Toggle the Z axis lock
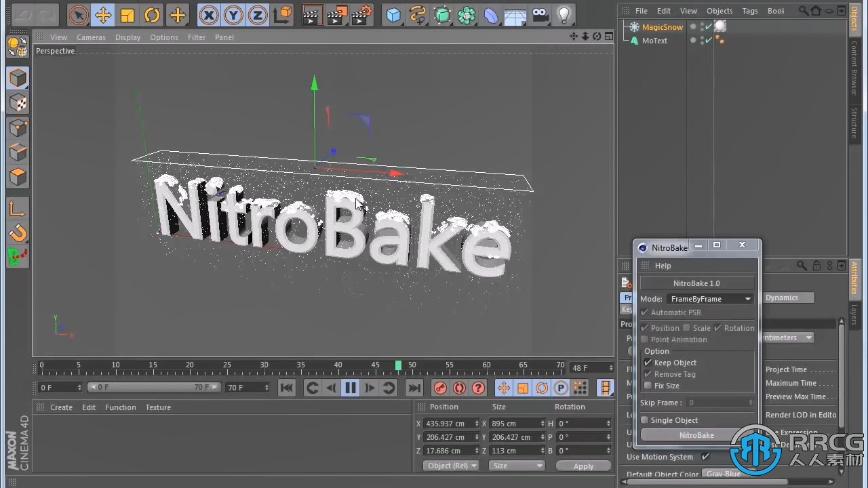This screenshot has width=868, height=488. [x=258, y=14]
